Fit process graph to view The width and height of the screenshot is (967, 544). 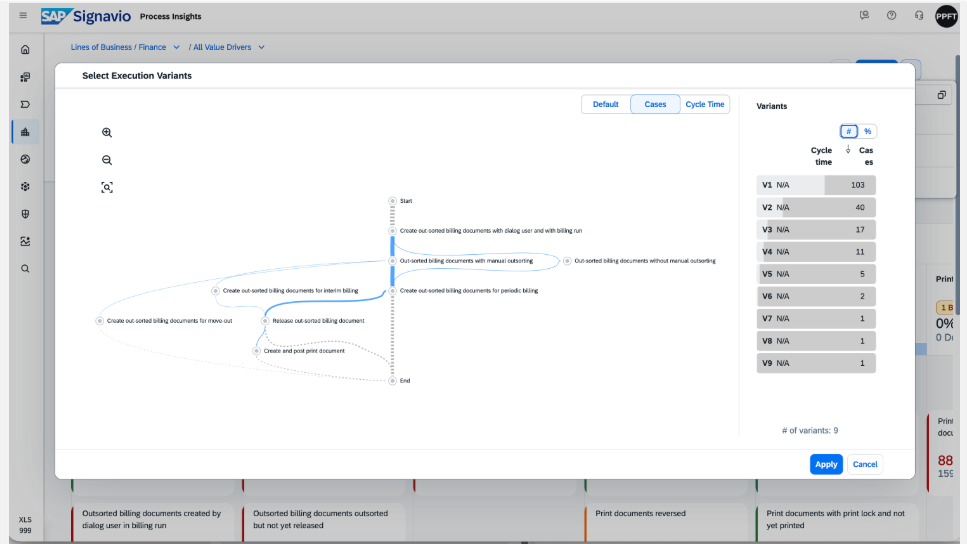click(107, 188)
